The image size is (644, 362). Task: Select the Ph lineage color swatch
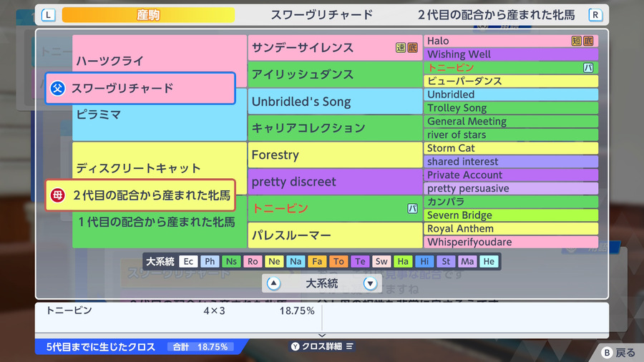click(210, 261)
